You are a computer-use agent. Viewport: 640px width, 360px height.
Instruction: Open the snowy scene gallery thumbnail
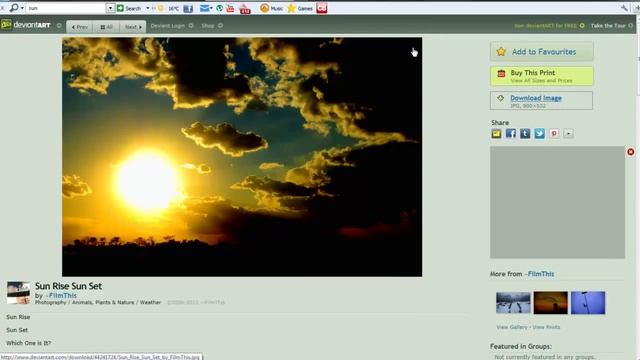click(x=513, y=303)
